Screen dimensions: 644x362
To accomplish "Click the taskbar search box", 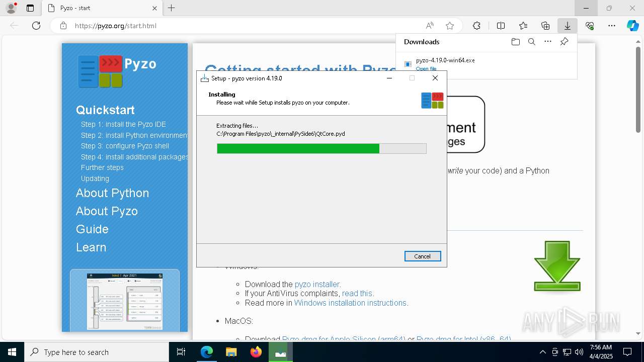I will pyautogui.click(x=97, y=352).
